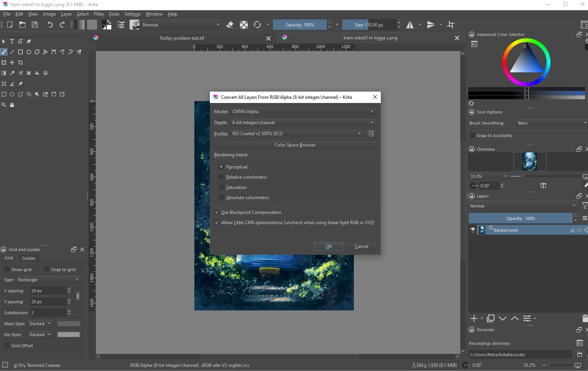Image resolution: width=588 pixels, height=371 pixels.
Task: Select Relative colorimetric rendering intent
Action: (x=222, y=177)
